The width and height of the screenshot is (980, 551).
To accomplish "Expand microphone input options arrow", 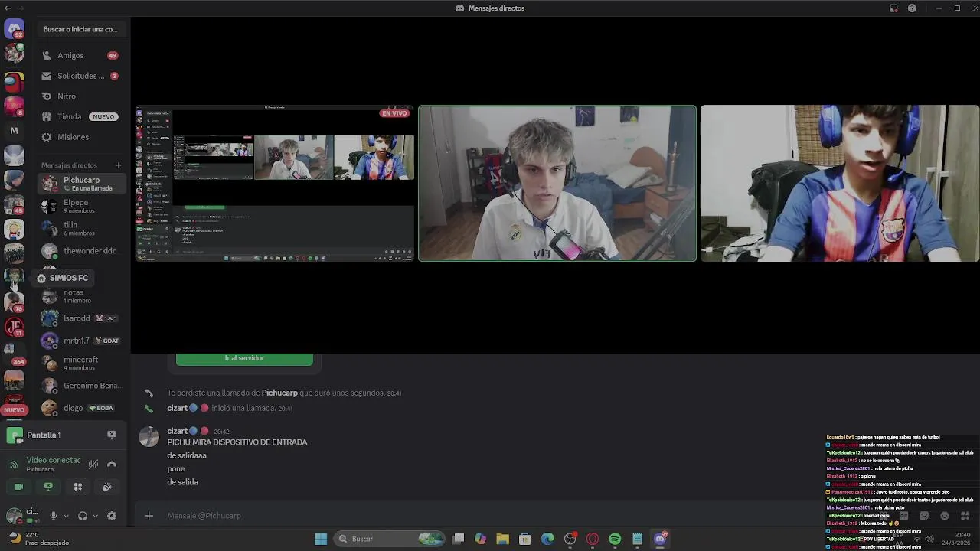I will 66,516.
